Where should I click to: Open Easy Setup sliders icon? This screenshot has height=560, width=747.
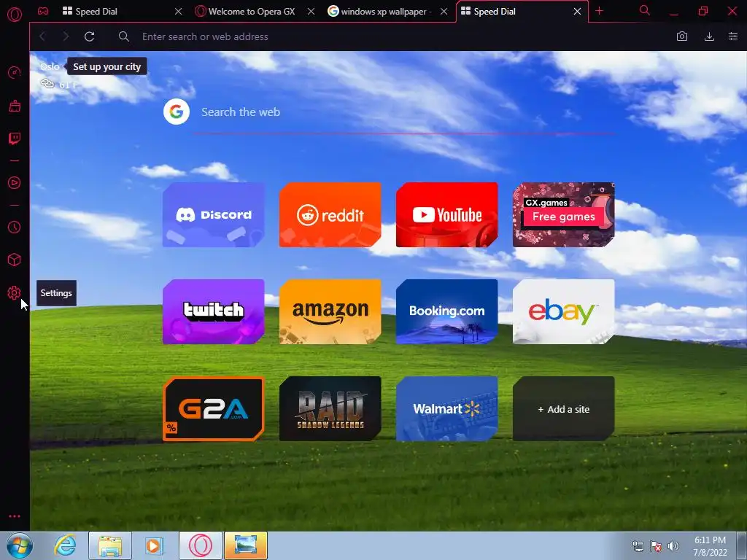pos(733,36)
